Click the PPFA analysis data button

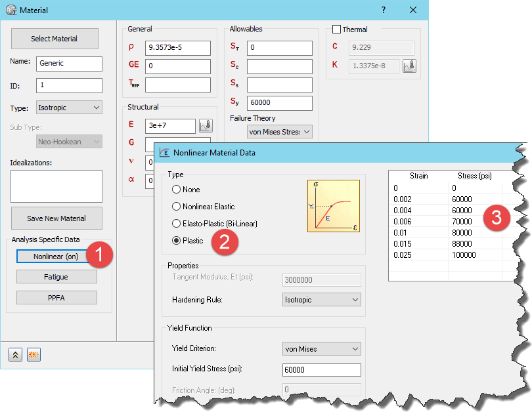[x=56, y=297]
